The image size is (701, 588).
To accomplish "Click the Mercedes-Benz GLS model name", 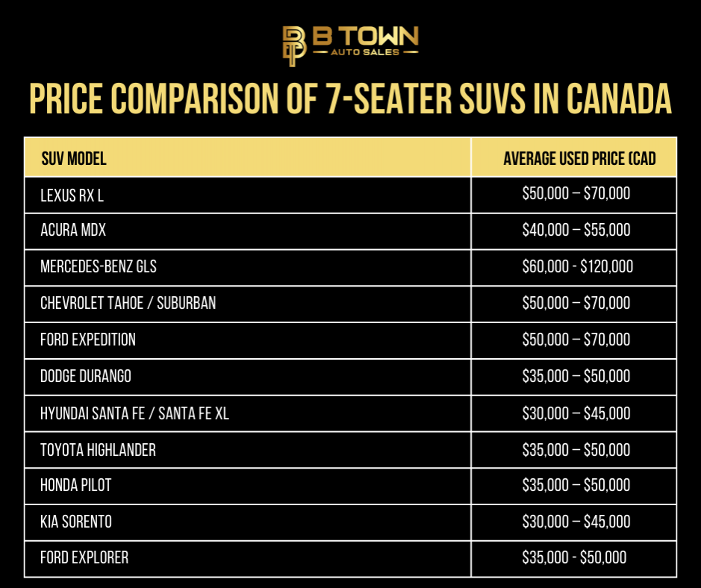I will click(99, 266).
